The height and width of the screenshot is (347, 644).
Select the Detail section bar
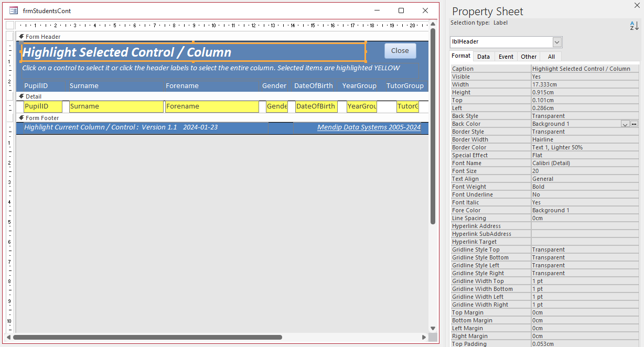pos(222,96)
